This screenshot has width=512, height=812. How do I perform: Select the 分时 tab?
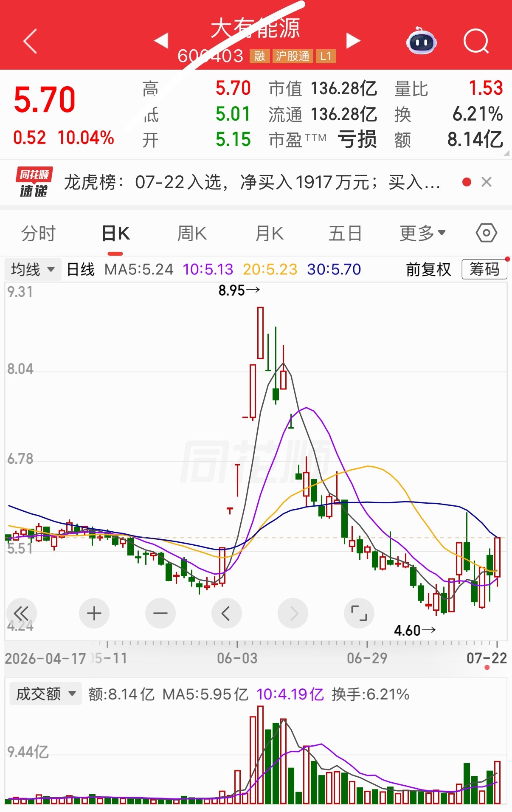[39, 234]
